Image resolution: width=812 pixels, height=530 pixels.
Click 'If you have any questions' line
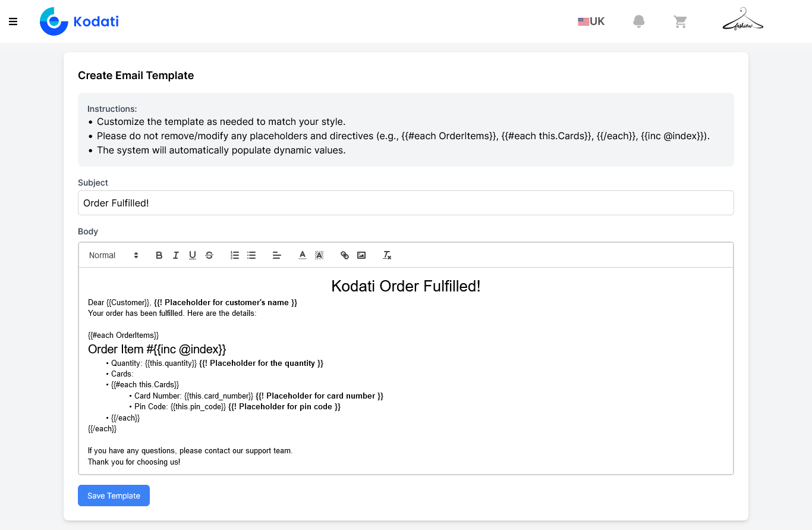(x=190, y=451)
